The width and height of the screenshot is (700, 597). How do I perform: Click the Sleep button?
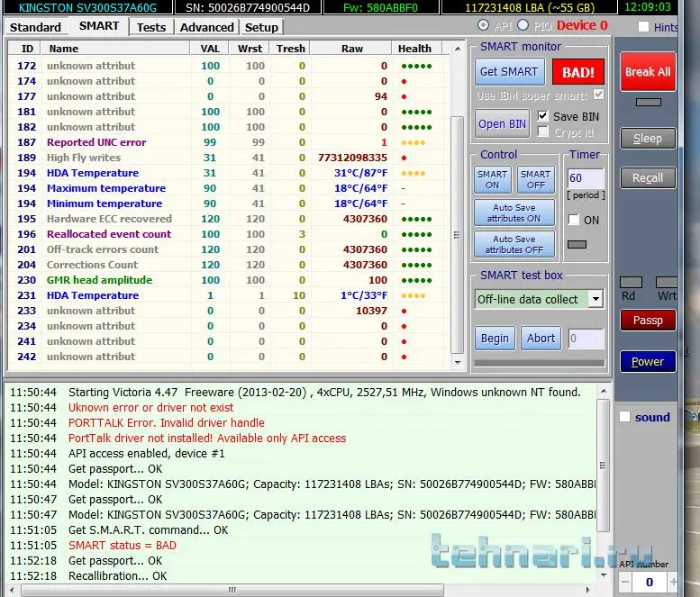[x=648, y=139]
